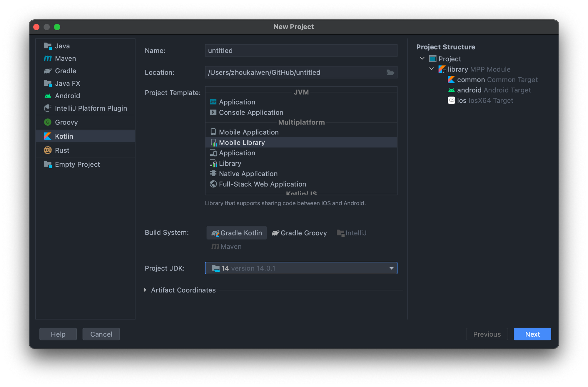Select the Groovy project type icon

[x=48, y=122]
